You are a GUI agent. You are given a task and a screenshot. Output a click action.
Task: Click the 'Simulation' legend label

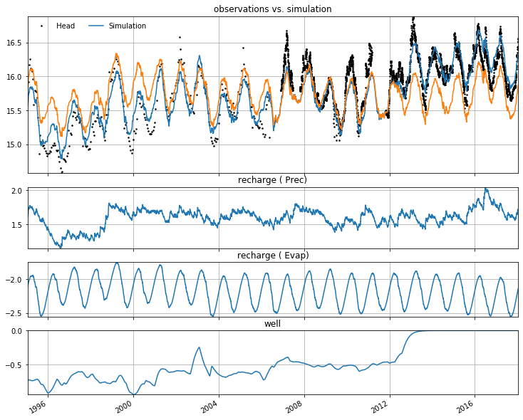pyautogui.click(x=128, y=26)
